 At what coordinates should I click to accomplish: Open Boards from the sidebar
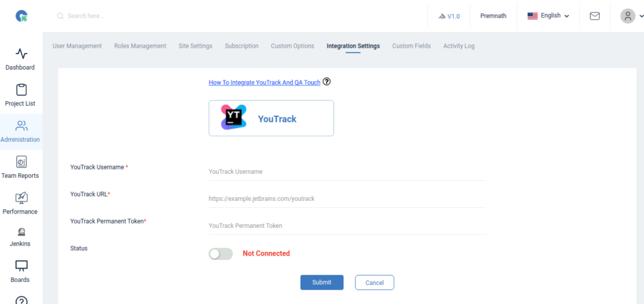(x=21, y=266)
